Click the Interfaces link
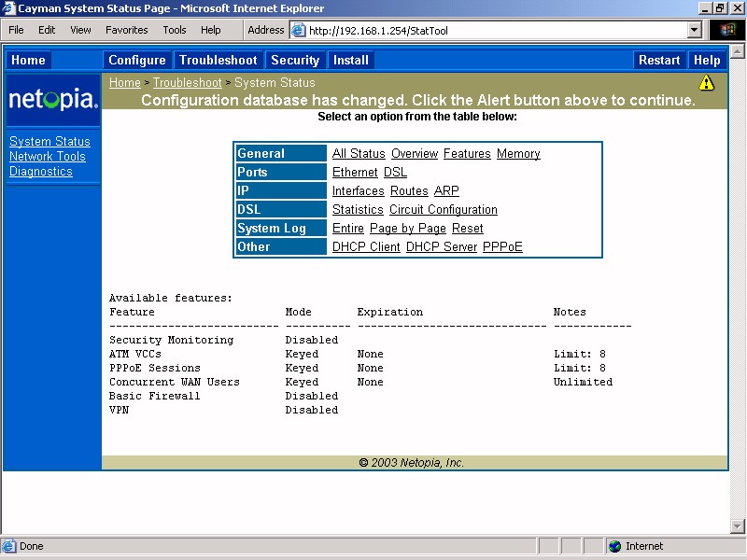747x560 pixels. [359, 191]
